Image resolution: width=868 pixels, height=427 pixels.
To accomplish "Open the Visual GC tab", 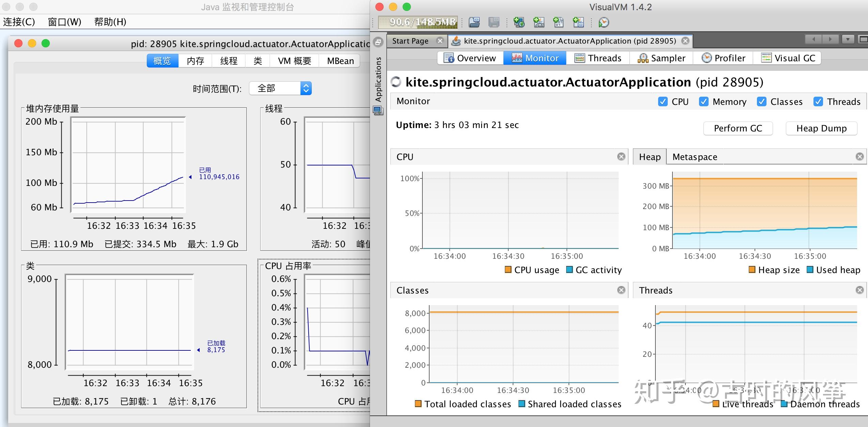I will point(787,58).
